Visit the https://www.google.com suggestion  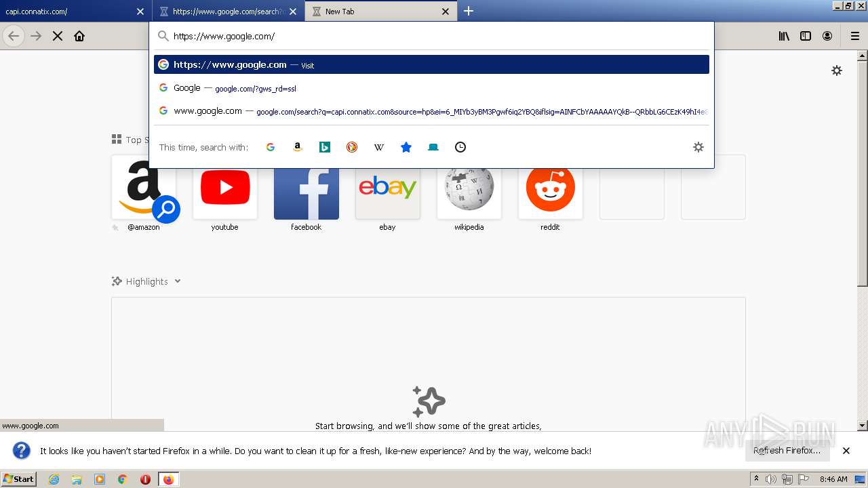(x=431, y=64)
